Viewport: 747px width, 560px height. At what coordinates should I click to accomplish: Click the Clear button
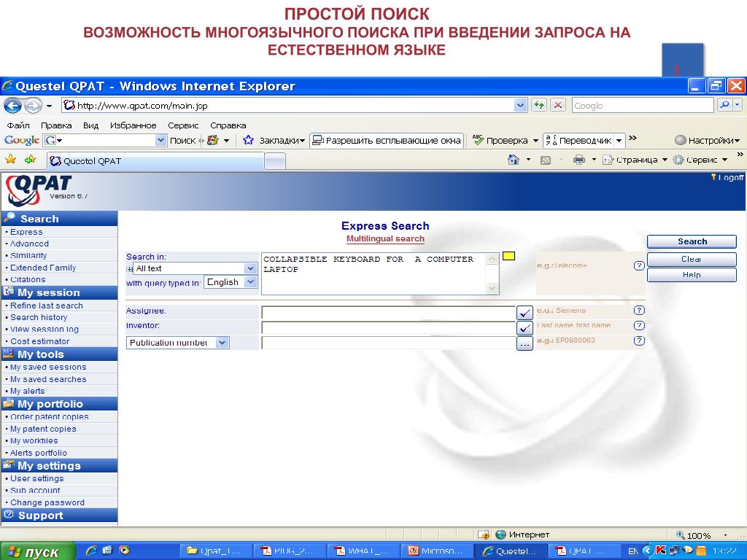(692, 259)
